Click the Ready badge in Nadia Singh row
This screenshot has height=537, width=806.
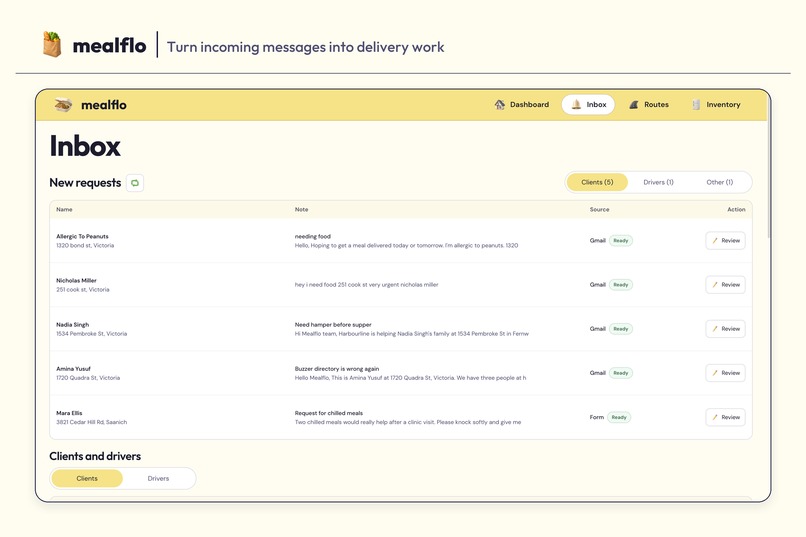point(621,329)
